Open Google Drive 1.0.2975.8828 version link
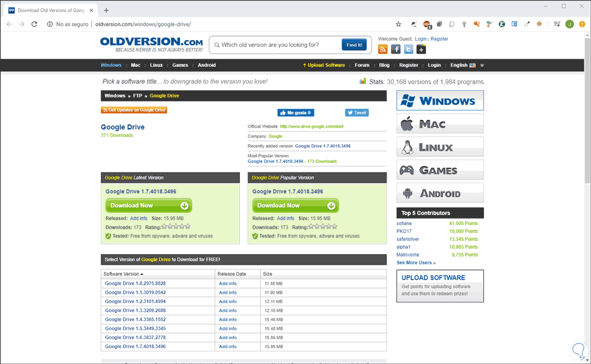The height and width of the screenshot is (364, 591). pos(135,284)
